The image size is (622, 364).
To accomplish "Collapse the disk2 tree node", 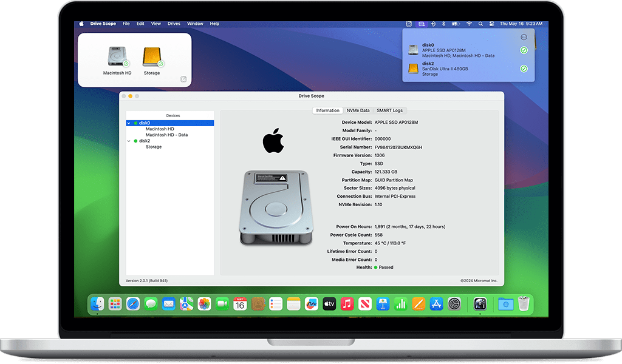I will coord(129,141).
